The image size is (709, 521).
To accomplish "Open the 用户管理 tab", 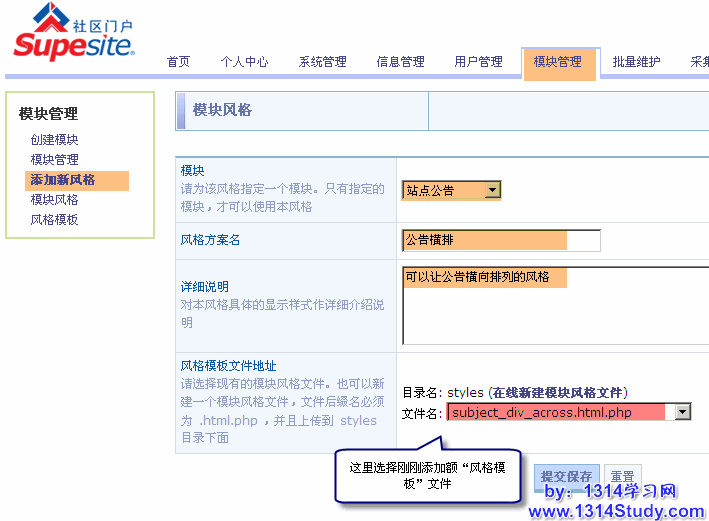I will click(478, 62).
